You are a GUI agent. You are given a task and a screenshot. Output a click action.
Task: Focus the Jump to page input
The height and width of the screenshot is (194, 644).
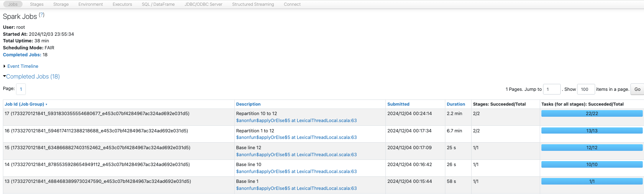552,89
